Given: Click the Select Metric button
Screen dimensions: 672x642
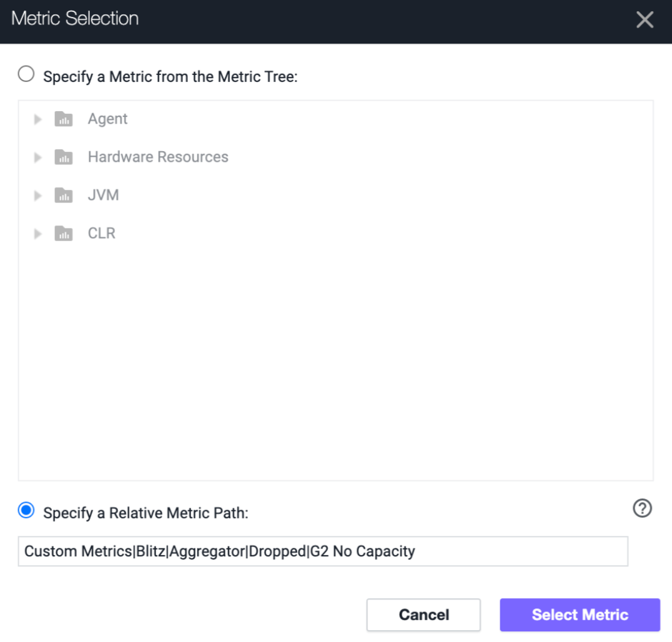Looking at the screenshot, I should (x=580, y=615).
